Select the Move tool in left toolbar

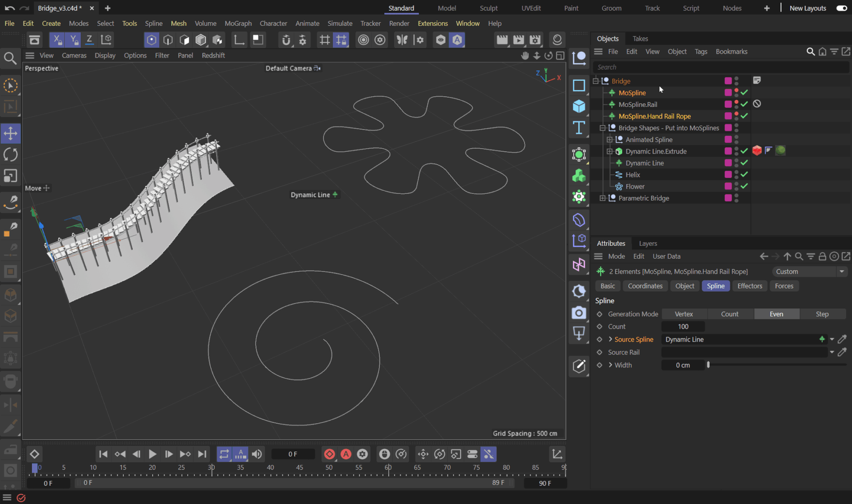(x=11, y=133)
